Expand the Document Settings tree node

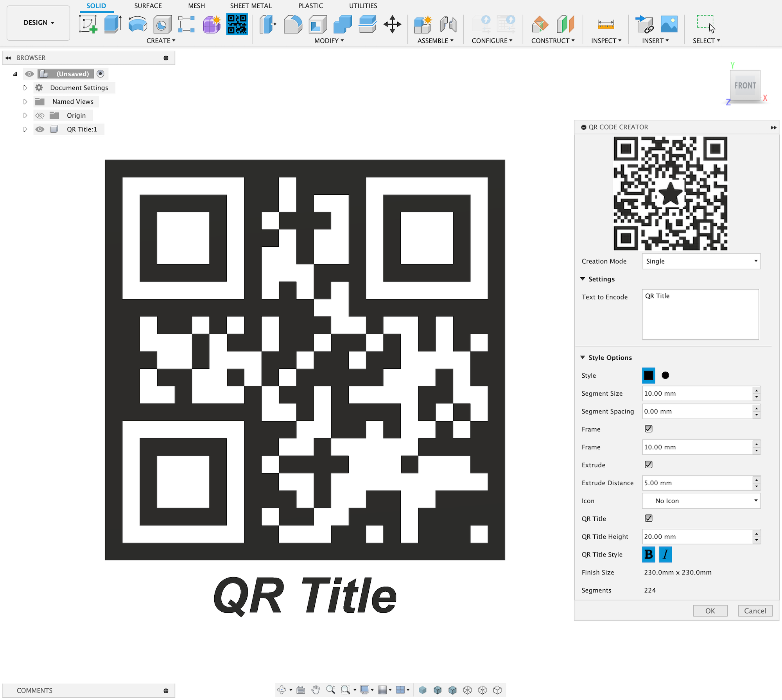[25, 88]
